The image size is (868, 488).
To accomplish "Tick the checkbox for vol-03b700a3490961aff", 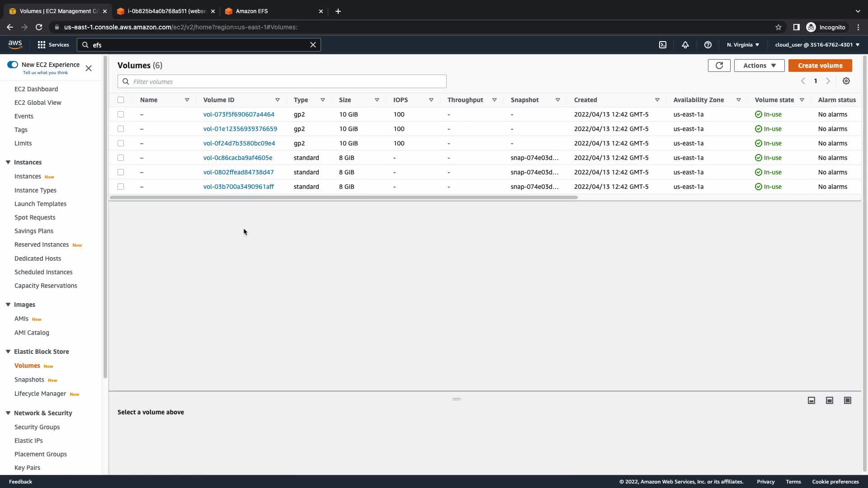I will pyautogui.click(x=121, y=187).
